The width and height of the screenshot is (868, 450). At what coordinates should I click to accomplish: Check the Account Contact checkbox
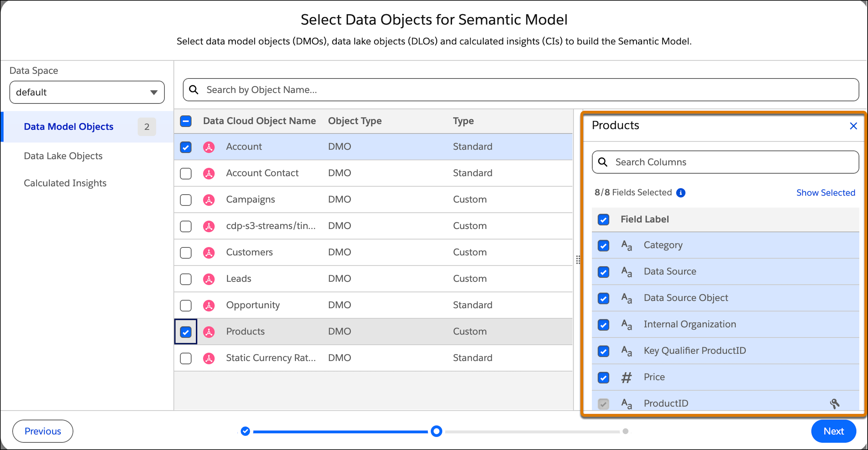tap(186, 173)
